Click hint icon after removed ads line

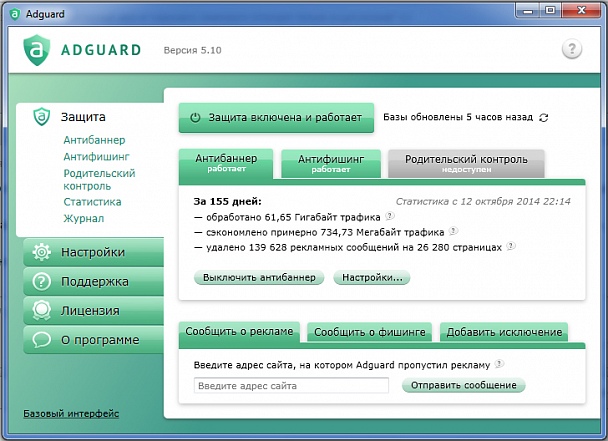pyautogui.click(x=511, y=246)
